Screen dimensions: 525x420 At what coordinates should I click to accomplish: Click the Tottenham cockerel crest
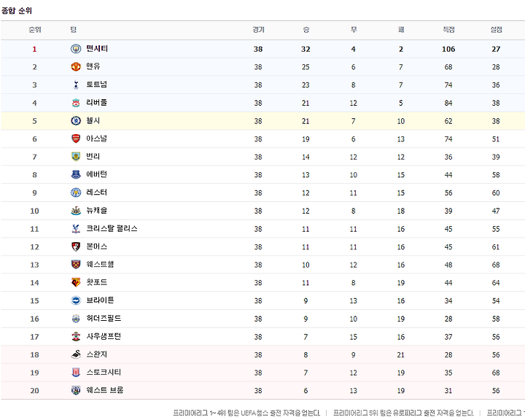pos(76,85)
